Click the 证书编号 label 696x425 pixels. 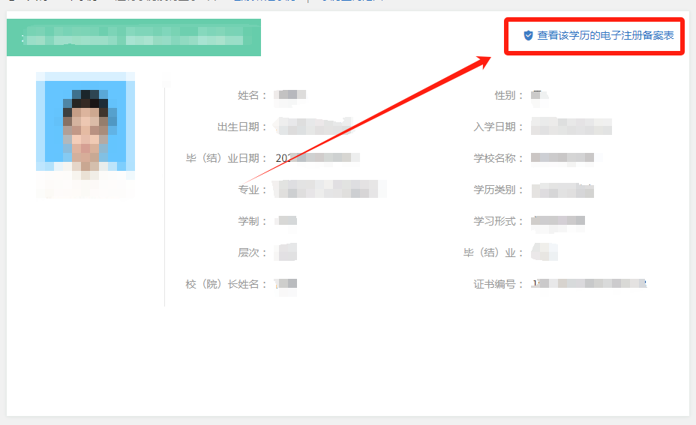point(495,284)
